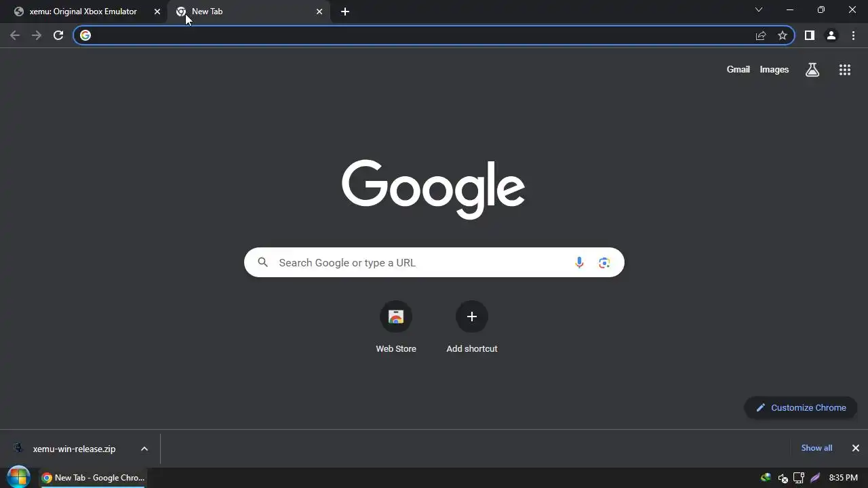Click the Customize Chrome button

801,407
